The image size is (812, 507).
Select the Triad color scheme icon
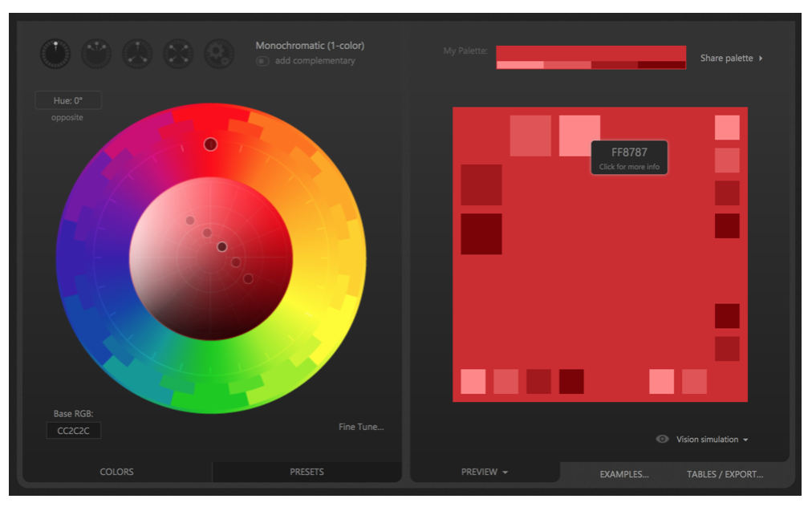(x=136, y=53)
